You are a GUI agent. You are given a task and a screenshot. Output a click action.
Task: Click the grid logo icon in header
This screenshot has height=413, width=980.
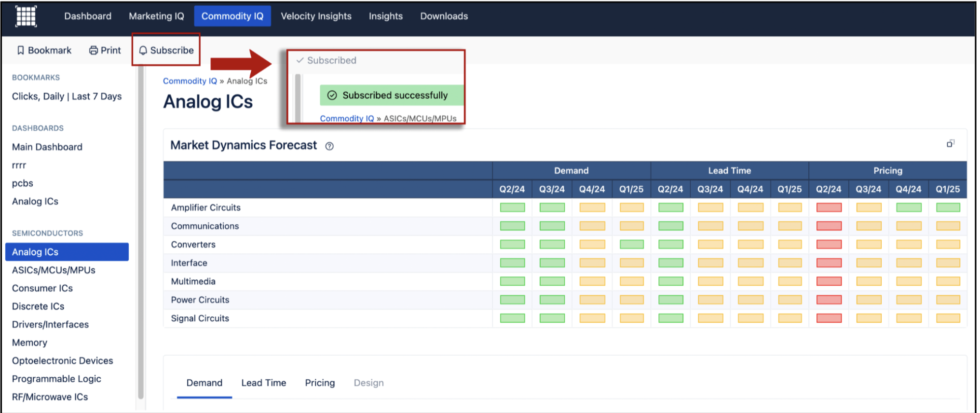(x=26, y=16)
